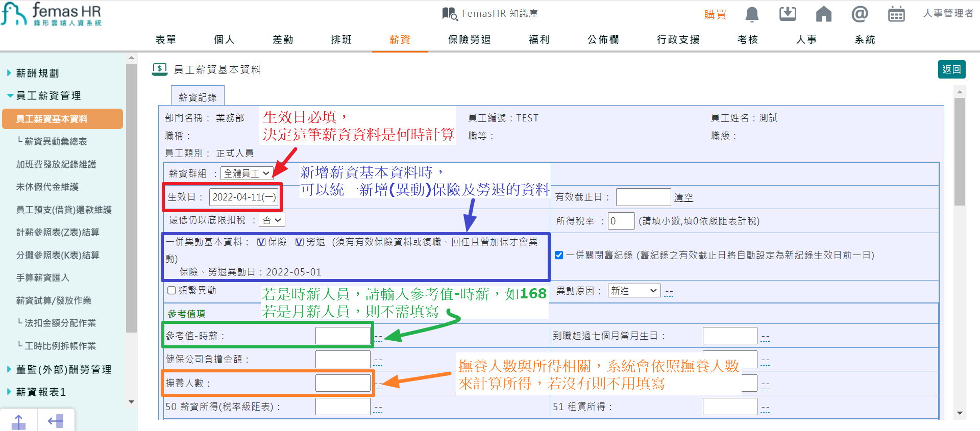Open the calendar icon
980x431 pixels.
click(x=896, y=14)
